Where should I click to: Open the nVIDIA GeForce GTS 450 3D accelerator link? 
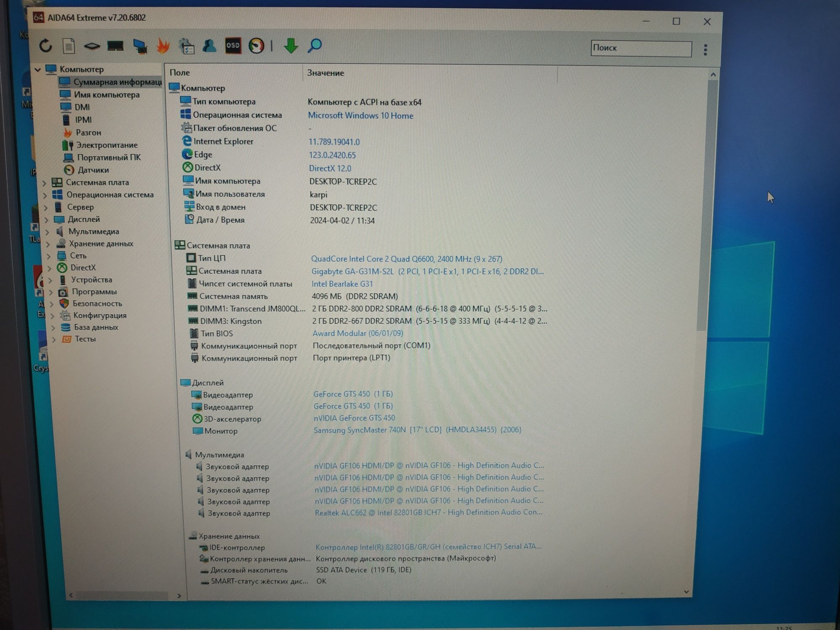(x=354, y=418)
